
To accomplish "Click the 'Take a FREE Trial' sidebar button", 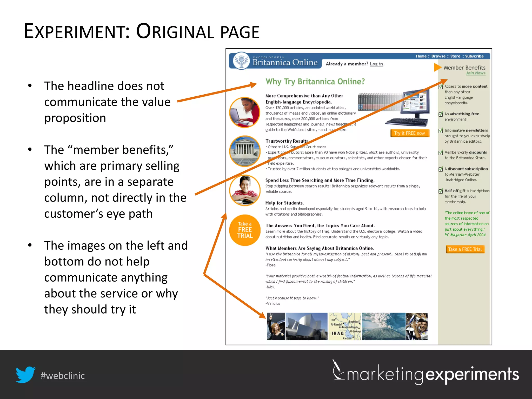I will (465, 249).
